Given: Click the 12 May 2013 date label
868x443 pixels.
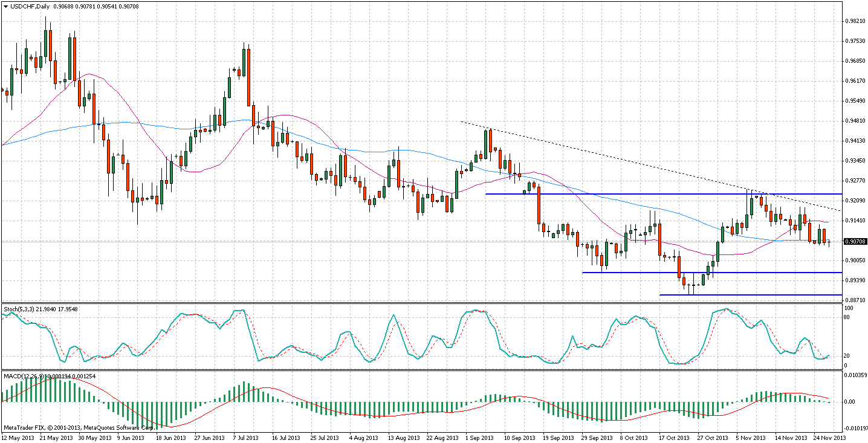Looking at the screenshot, I should 18,437.
